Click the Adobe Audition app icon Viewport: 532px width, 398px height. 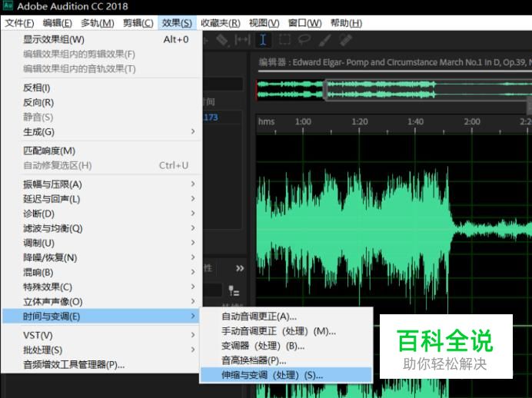(x=8, y=5)
